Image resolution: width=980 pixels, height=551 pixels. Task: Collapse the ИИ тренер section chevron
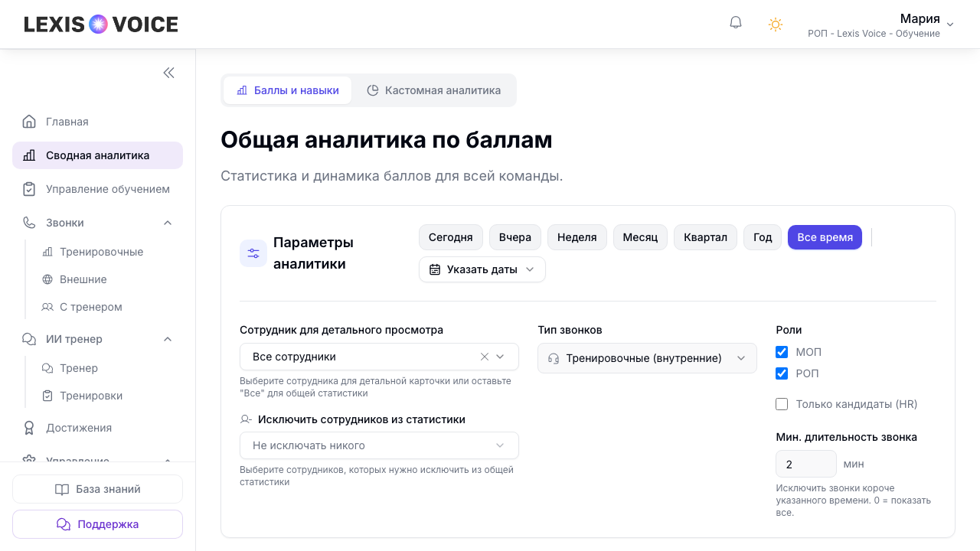pos(168,339)
